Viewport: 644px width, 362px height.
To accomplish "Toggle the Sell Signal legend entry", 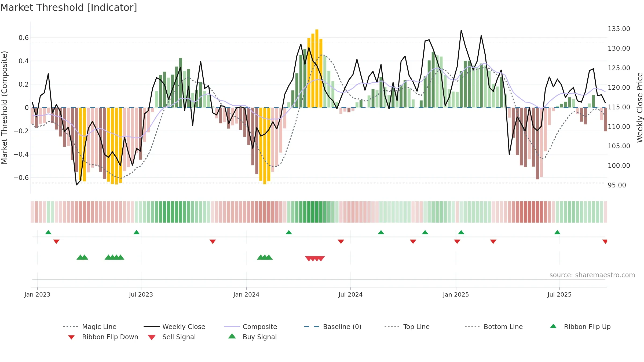I will [x=172, y=337].
